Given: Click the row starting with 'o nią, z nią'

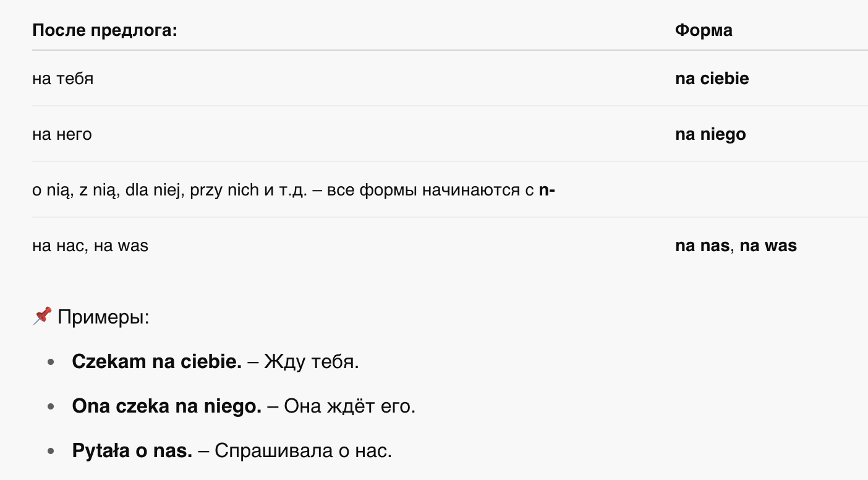Looking at the screenshot, I should (450, 190).
